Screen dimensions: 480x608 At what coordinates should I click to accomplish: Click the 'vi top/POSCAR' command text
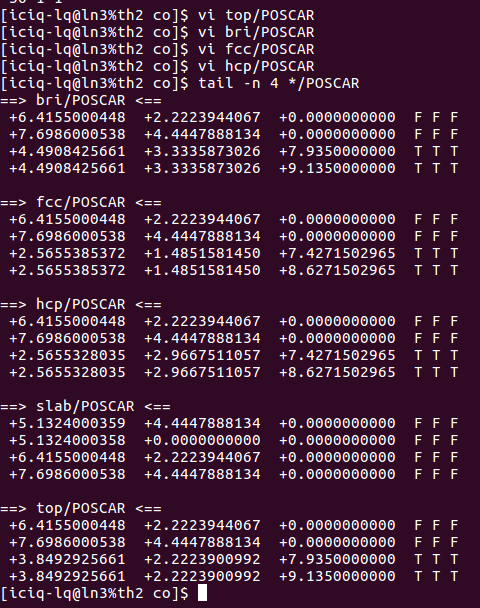[x=256, y=15]
